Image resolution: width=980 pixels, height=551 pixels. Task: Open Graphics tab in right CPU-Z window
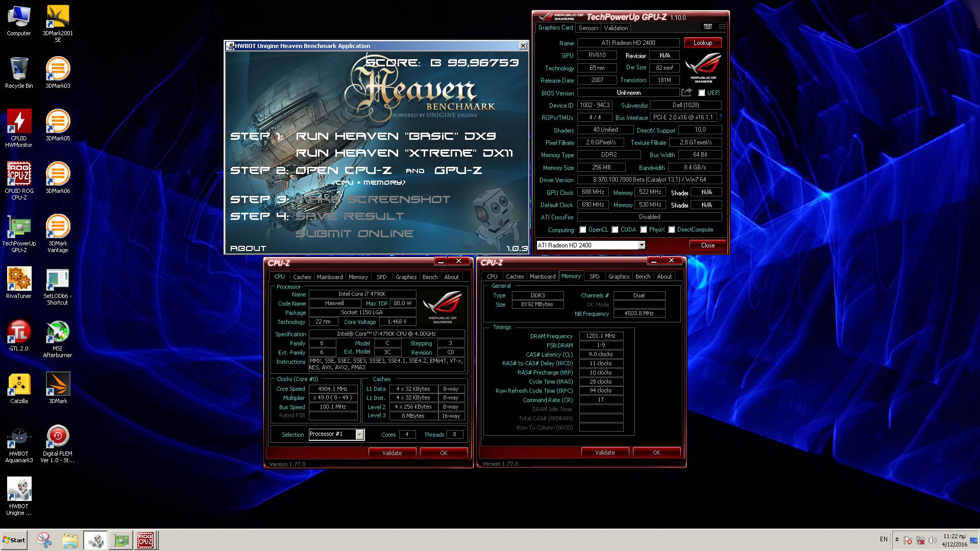click(619, 277)
